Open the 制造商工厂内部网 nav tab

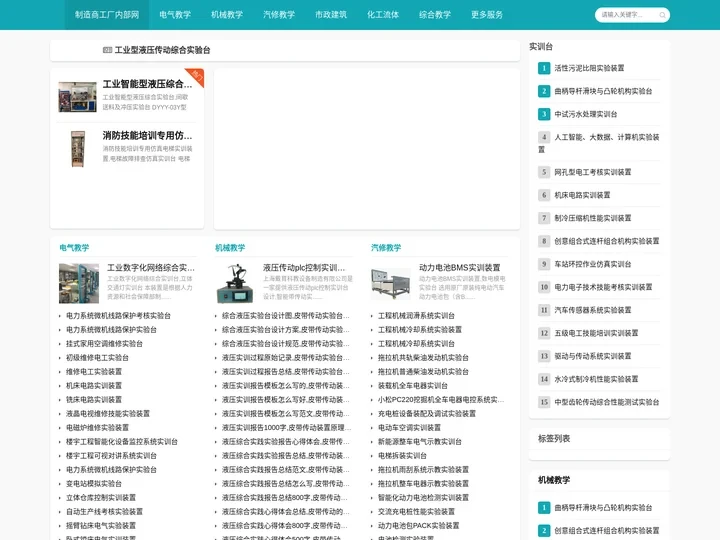point(107,15)
